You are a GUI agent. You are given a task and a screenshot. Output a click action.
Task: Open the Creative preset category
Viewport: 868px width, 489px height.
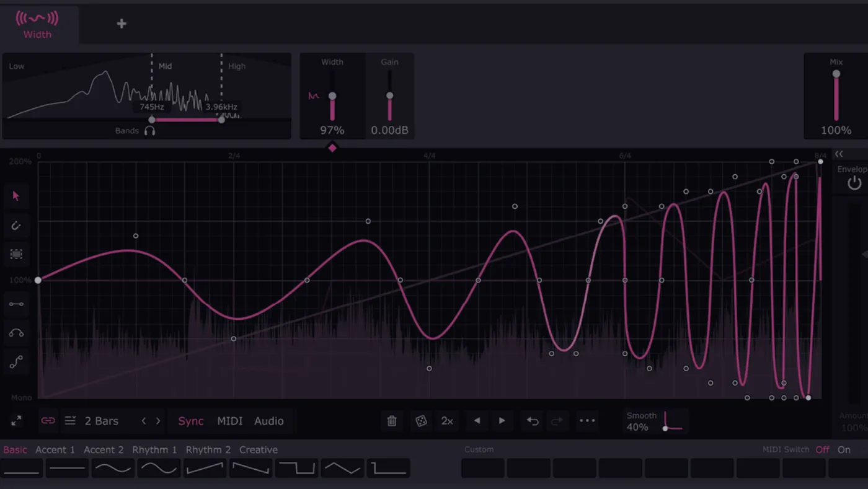[259, 449]
